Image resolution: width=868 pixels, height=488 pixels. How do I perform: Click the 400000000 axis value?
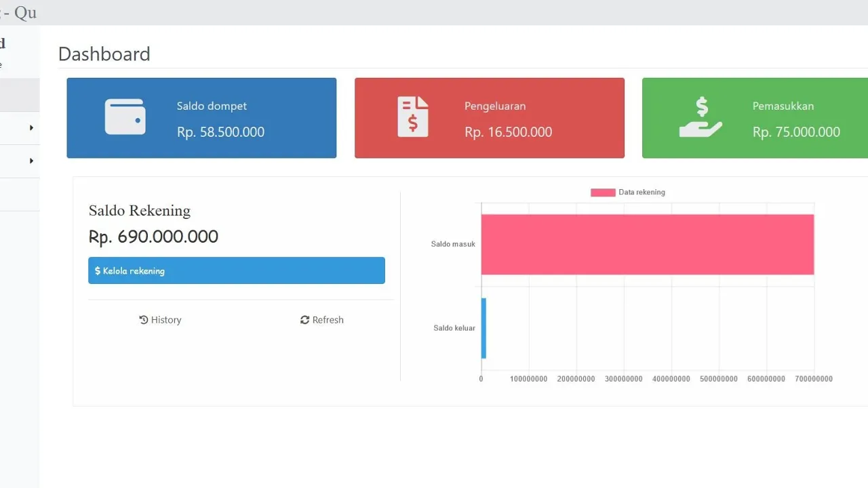pos(671,379)
